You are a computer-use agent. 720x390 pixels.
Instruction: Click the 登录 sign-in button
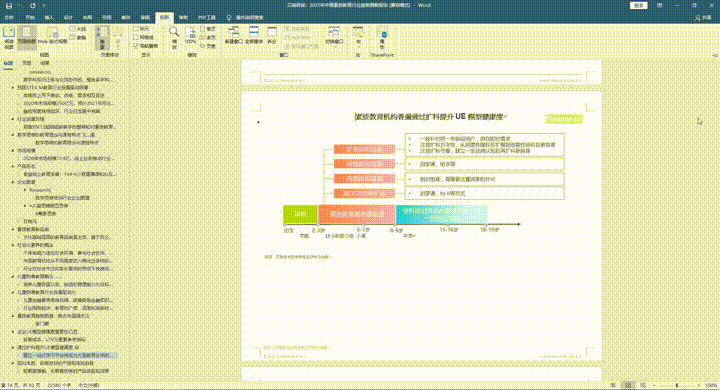[x=639, y=6]
